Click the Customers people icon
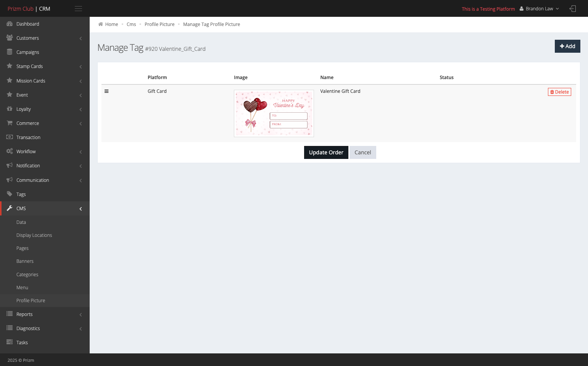This screenshot has width=588, height=366. coord(10,38)
